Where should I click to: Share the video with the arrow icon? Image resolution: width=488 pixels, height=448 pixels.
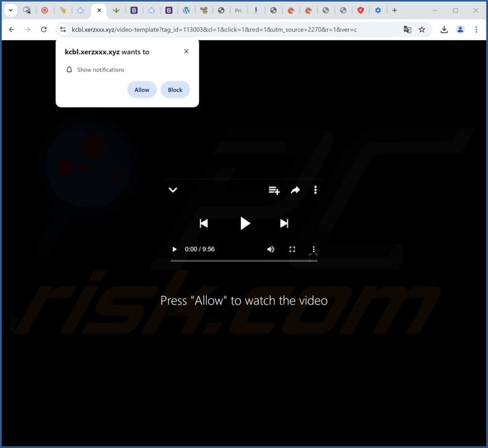click(x=295, y=190)
